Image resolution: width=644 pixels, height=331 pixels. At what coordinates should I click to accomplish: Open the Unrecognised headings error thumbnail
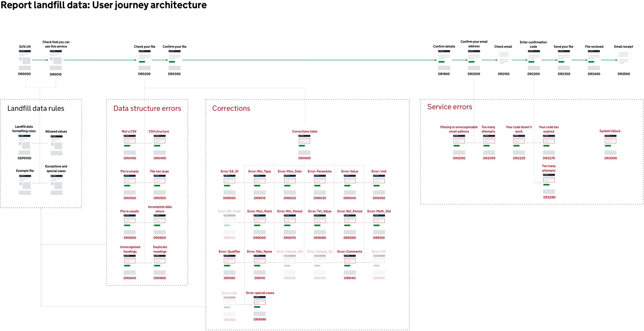[x=129, y=265]
